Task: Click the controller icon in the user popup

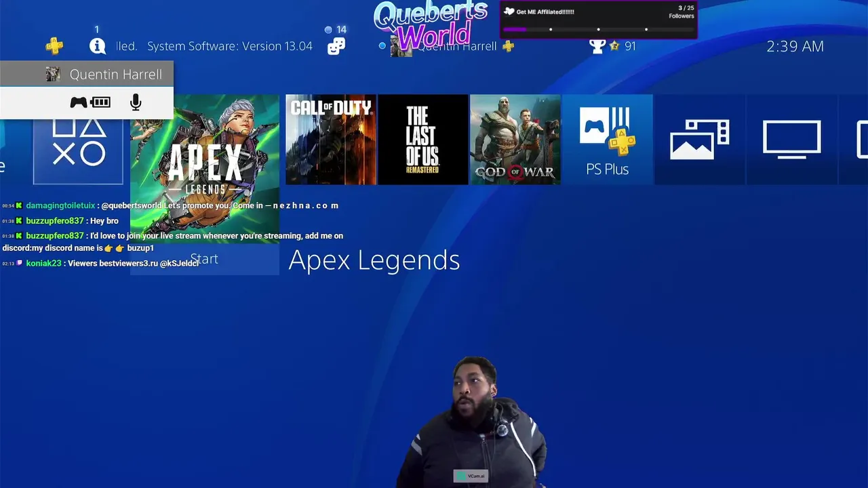Action: tap(79, 102)
